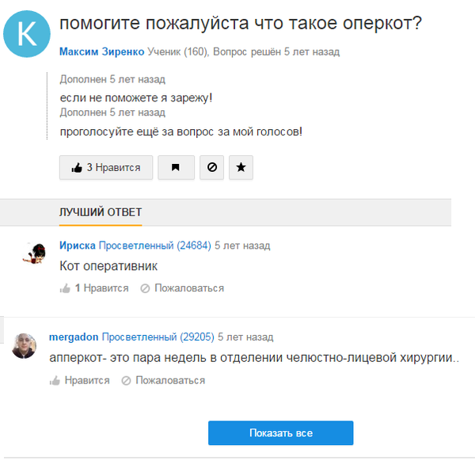The width and height of the screenshot is (475, 476).
Task: Click the block circle icon button
Action: [x=211, y=168]
